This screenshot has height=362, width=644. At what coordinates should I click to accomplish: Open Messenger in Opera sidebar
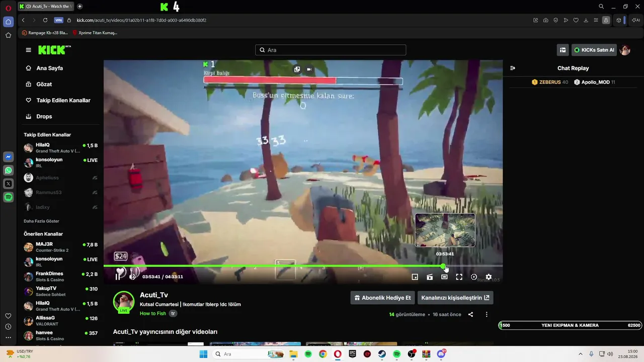pyautogui.click(x=8, y=157)
